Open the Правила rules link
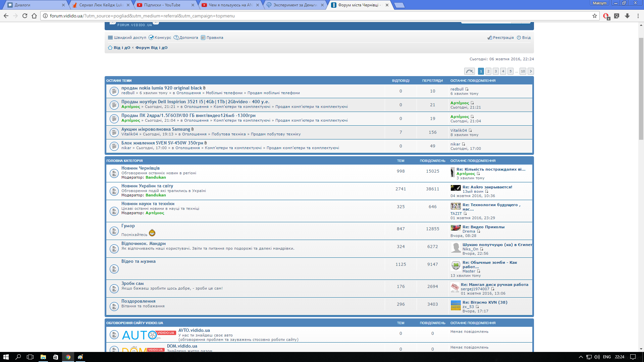This screenshot has width=644, height=362. pos(212,38)
